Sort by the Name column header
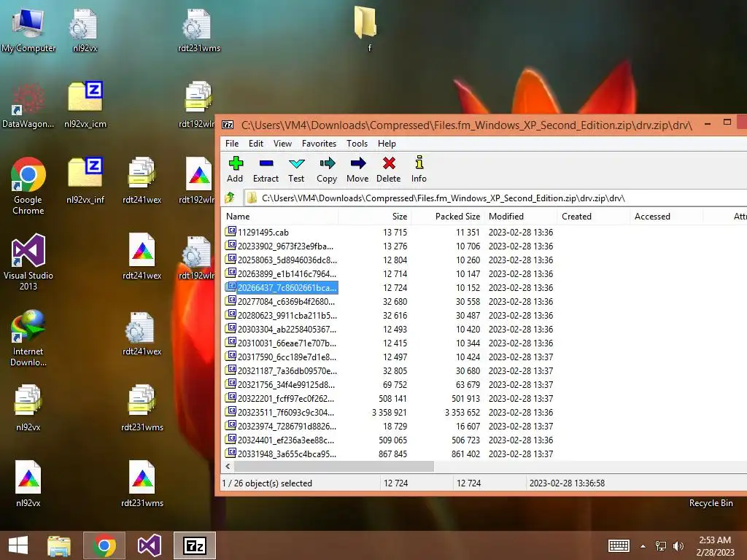 coord(281,216)
